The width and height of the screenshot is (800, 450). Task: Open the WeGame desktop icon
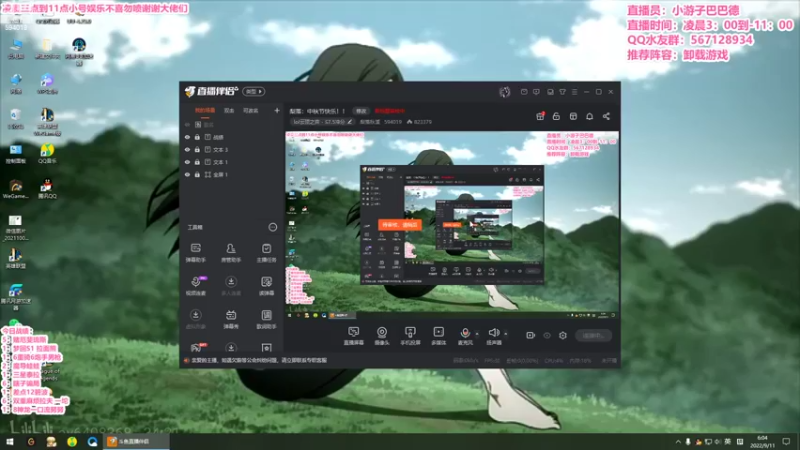click(15, 189)
